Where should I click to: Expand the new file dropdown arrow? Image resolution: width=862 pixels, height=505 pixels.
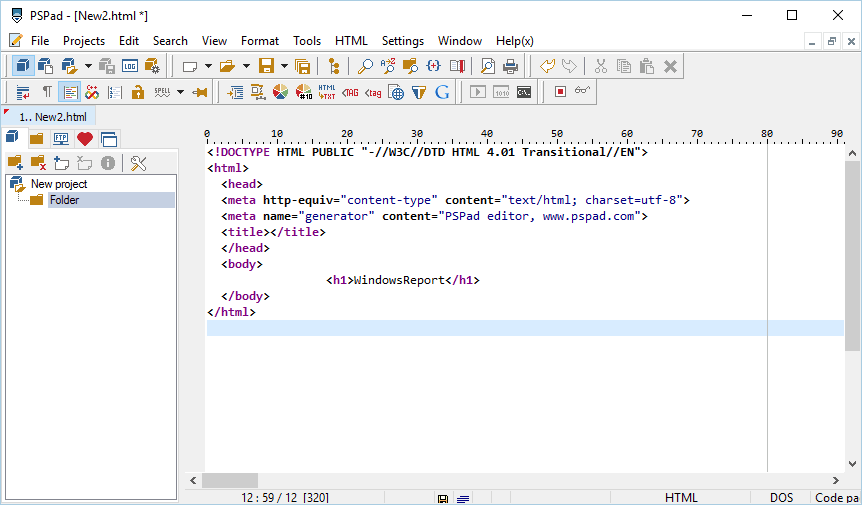click(208, 66)
